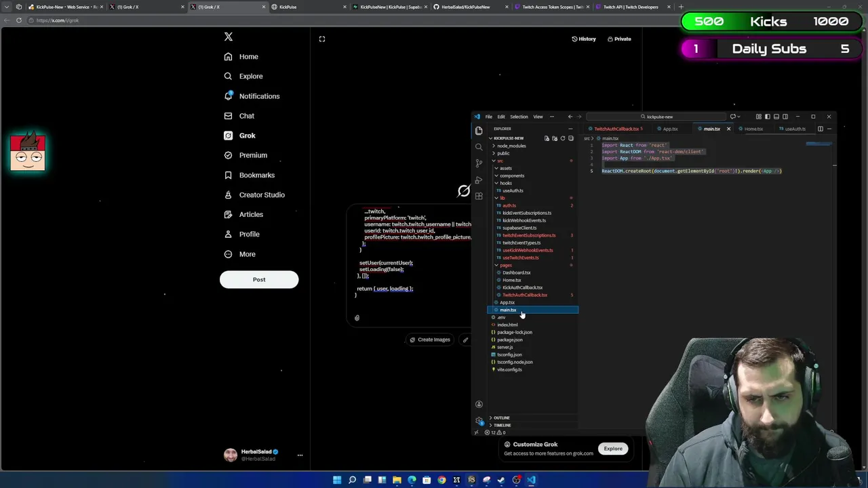Image resolution: width=868 pixels, height=488 pixels.
Task: Switch to the App.tsx editor tab
Action: (670, 129)
